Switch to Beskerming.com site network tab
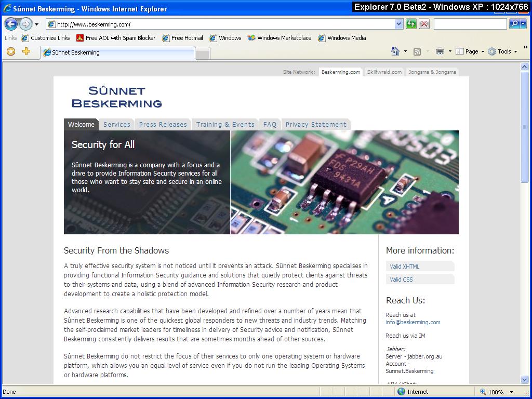Screen dimensions: 532x399 tap(341, 72)
